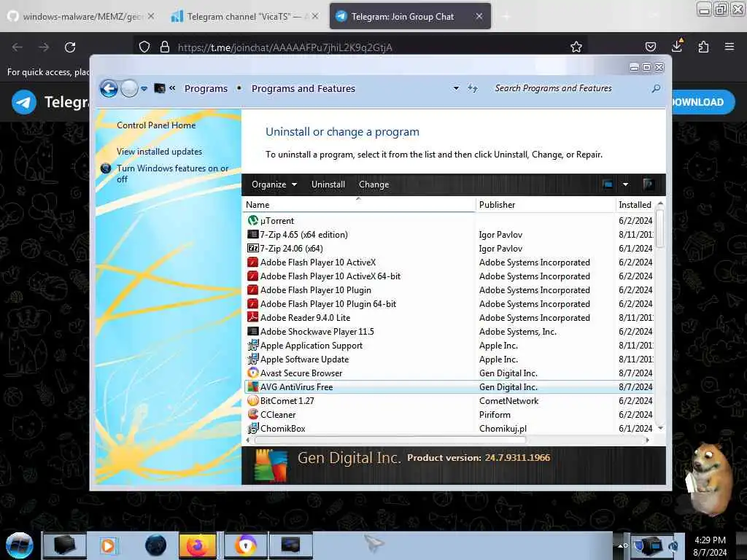The width and height of the screenshot is (747, 560).
Task: Open View installed updates link
Action: [x=159, y=152]
